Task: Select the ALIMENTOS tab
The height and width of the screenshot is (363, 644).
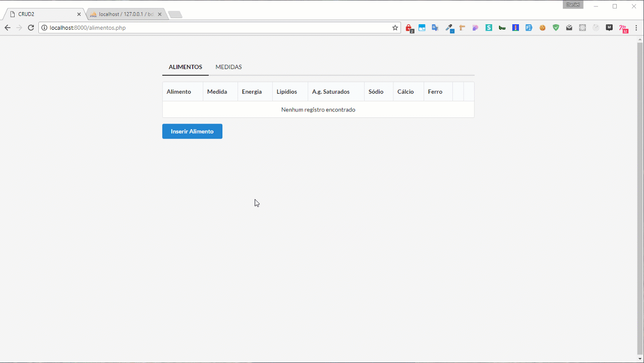Action: pyautogui.click(x=186, y=67)
